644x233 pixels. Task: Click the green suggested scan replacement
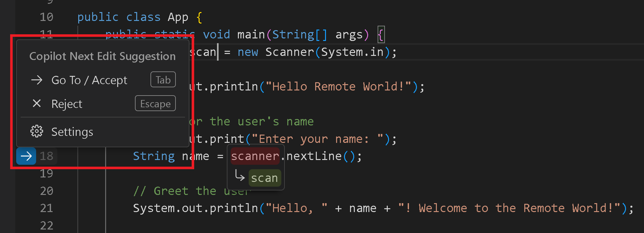pyautogui.click(x=265, y=178)
